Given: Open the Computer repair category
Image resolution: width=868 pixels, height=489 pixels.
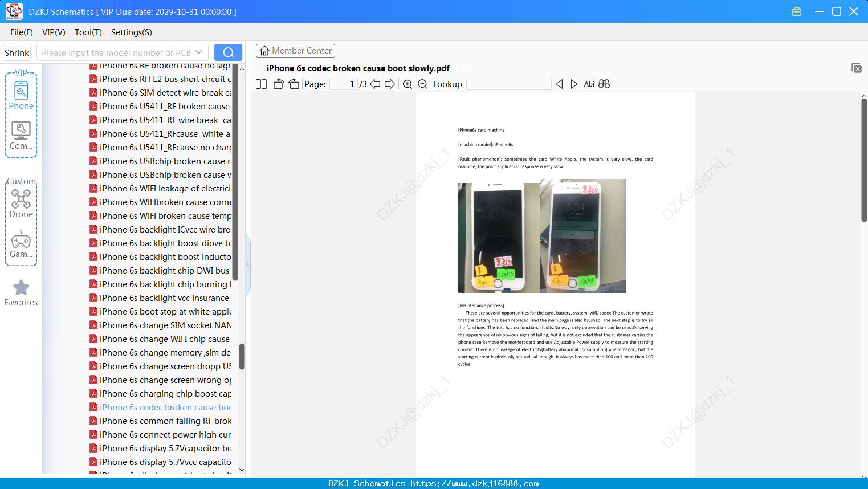Looking at the screenshot, I should pos(21,136).
